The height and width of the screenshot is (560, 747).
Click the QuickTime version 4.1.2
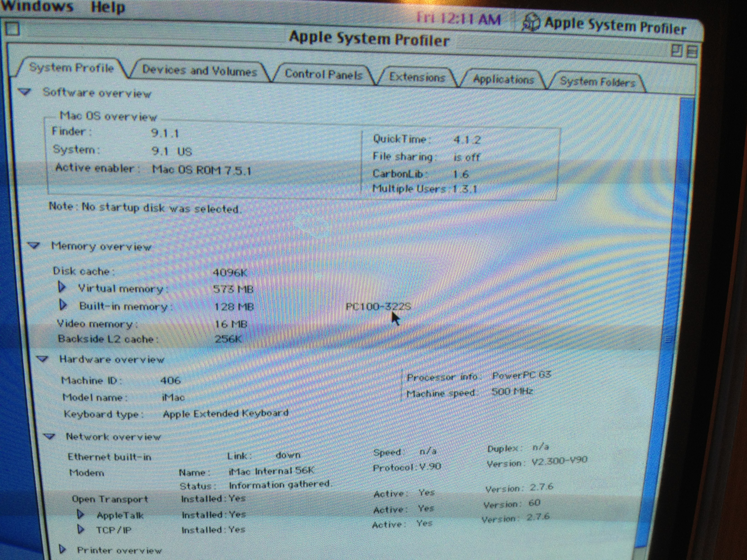click(x=467, y=140)
